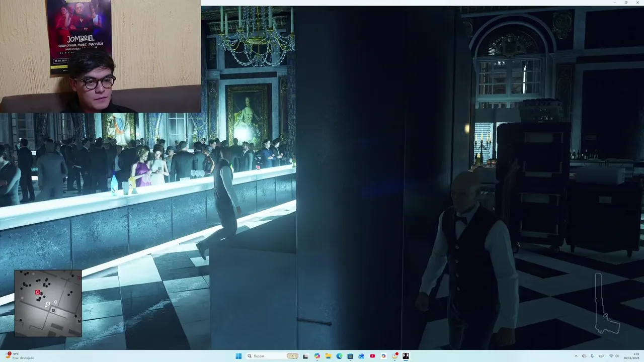The height and width of the screenshot is (362, 644).
Task: Click the white player circle on the minimap
Action: [x=48, y=304]
